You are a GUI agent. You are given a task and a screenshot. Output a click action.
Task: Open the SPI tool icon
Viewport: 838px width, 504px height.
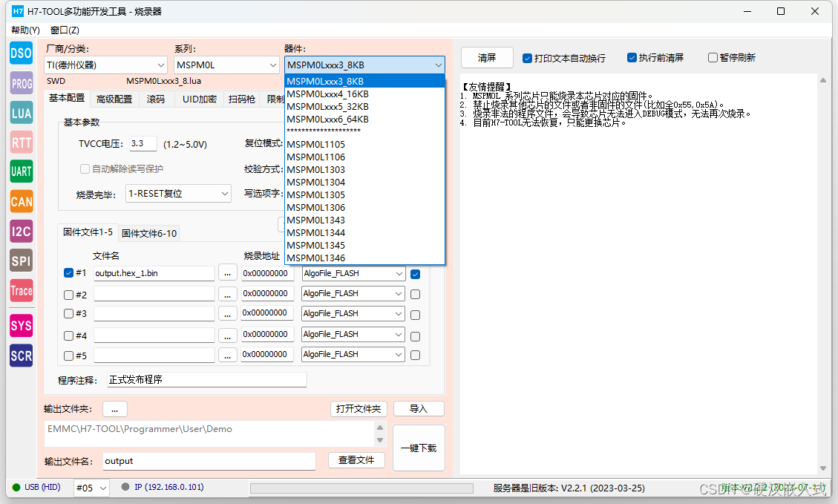tap(22, 261)
